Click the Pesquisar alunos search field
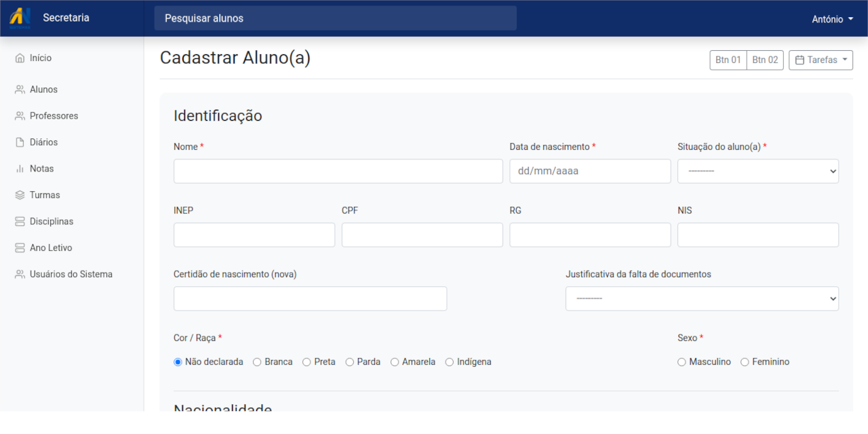This screenshot has width=868, height=434. click(336, 18)
